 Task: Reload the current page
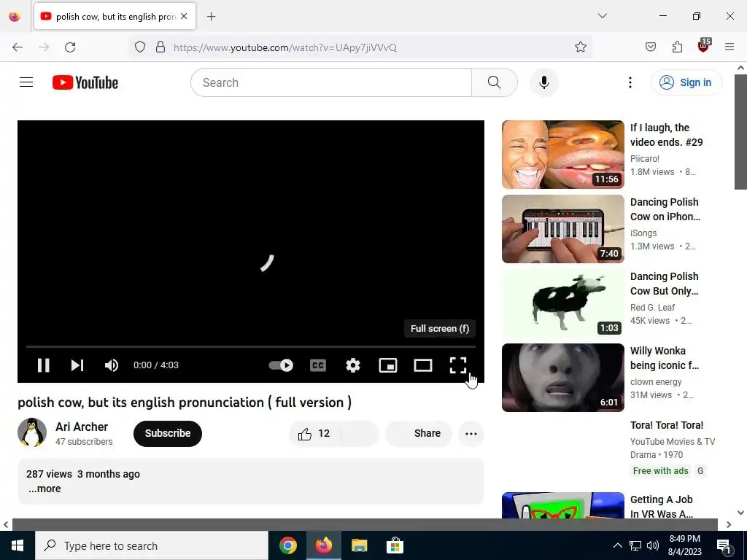tap(70, 47)
